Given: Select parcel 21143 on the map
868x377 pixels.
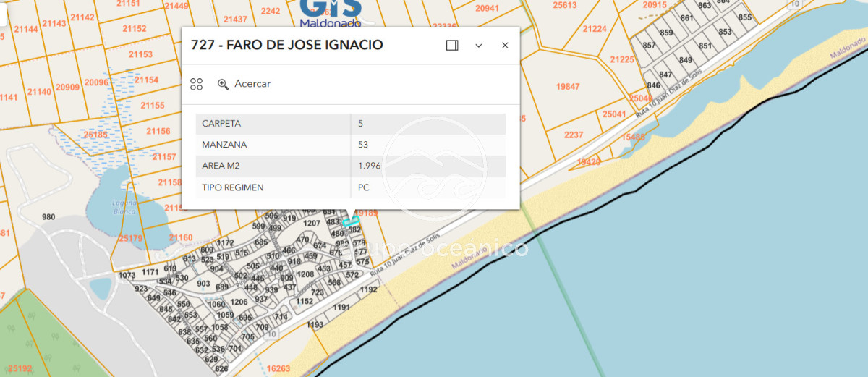Looking at the screenshot, I should [x=54, y=23].
